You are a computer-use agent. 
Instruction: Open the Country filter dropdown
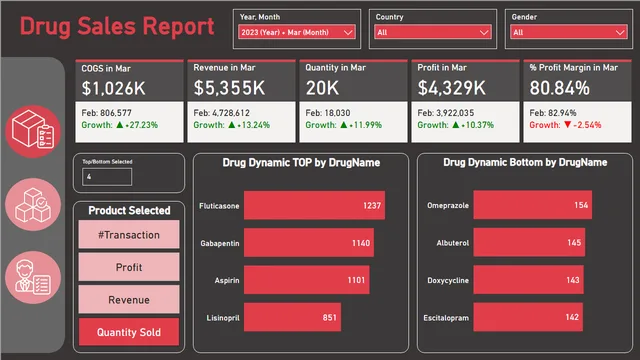[432, 32]
